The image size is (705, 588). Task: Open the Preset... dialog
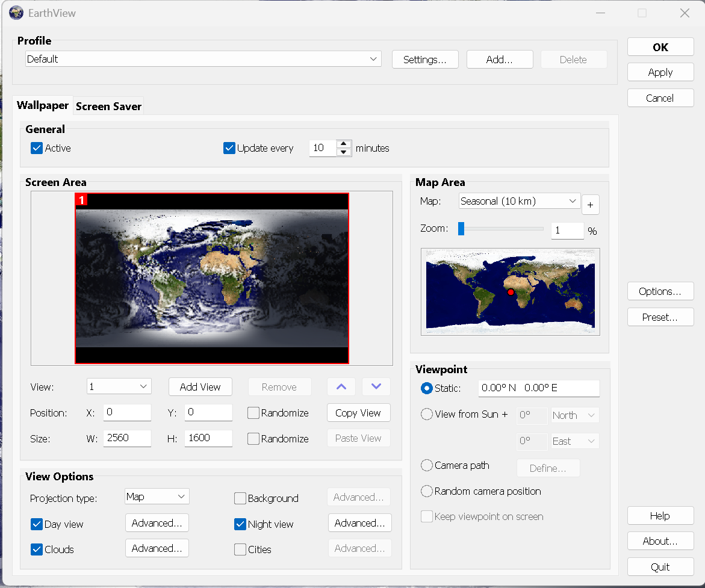[660, 317]
